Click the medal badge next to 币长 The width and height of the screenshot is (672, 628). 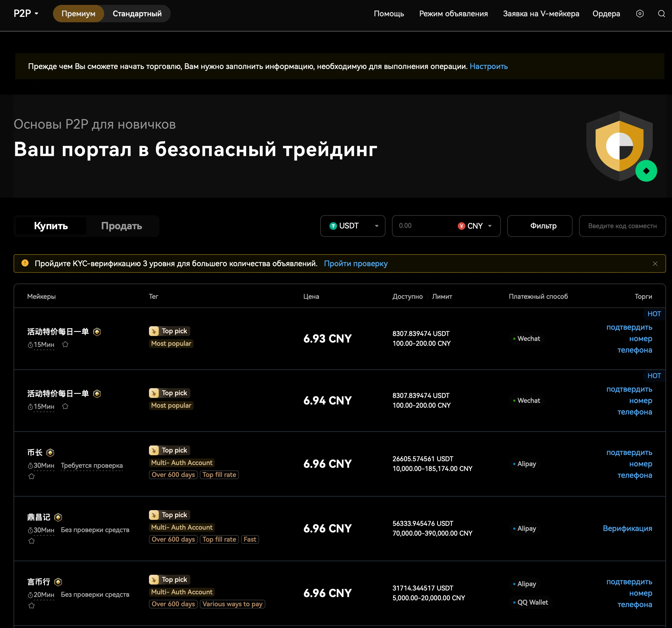point(50,452)
